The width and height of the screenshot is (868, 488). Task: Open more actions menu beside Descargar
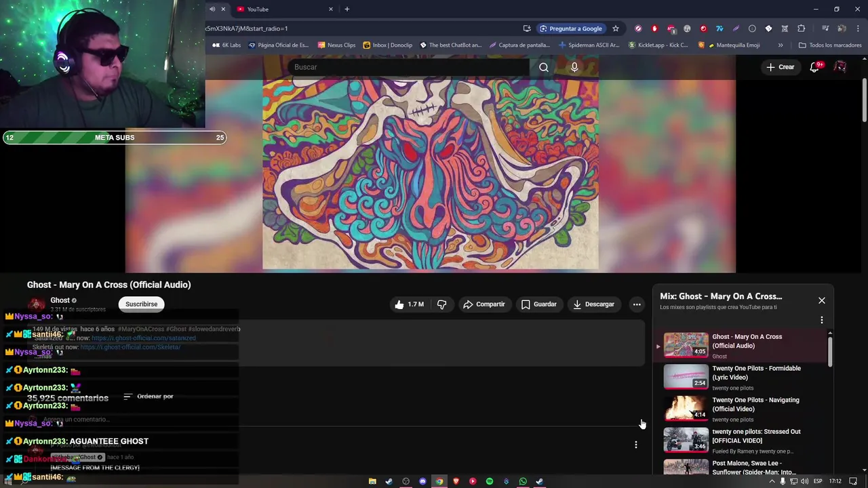pyautogui.click(x=637, y=304)
